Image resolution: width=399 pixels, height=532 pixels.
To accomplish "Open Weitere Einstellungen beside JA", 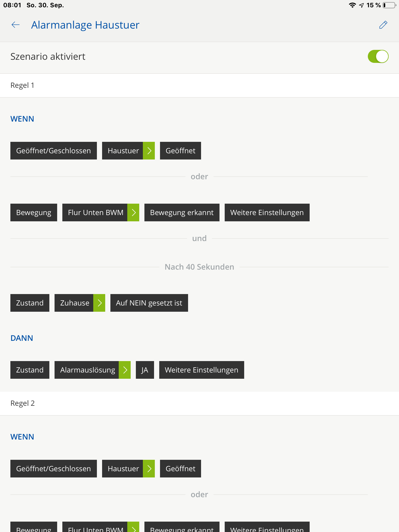I will point(202,370).
